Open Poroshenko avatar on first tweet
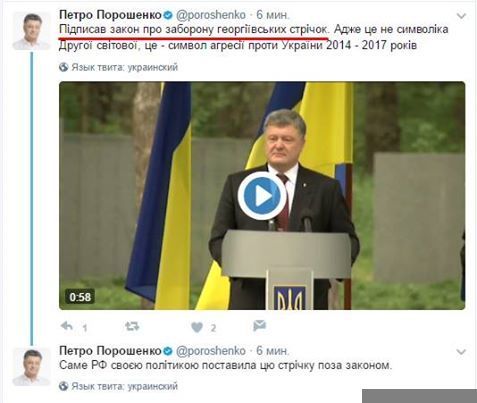 [32, 31]
